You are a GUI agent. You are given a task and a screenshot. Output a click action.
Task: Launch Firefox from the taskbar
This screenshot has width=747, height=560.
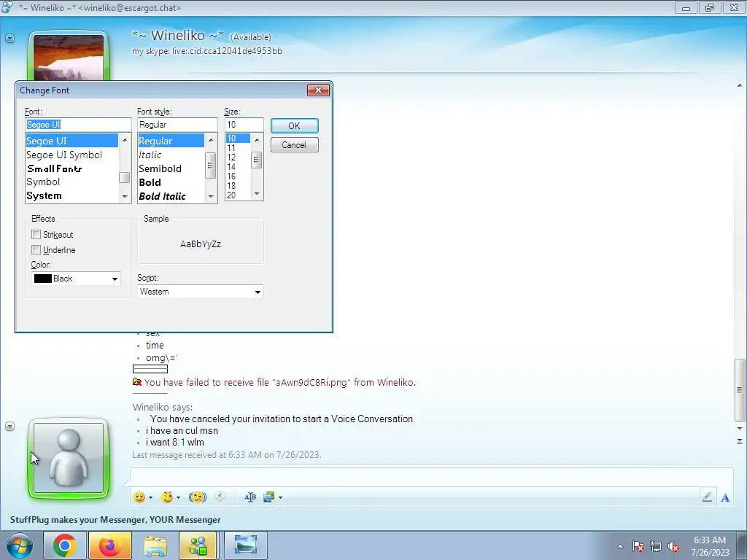click(109, 545)
